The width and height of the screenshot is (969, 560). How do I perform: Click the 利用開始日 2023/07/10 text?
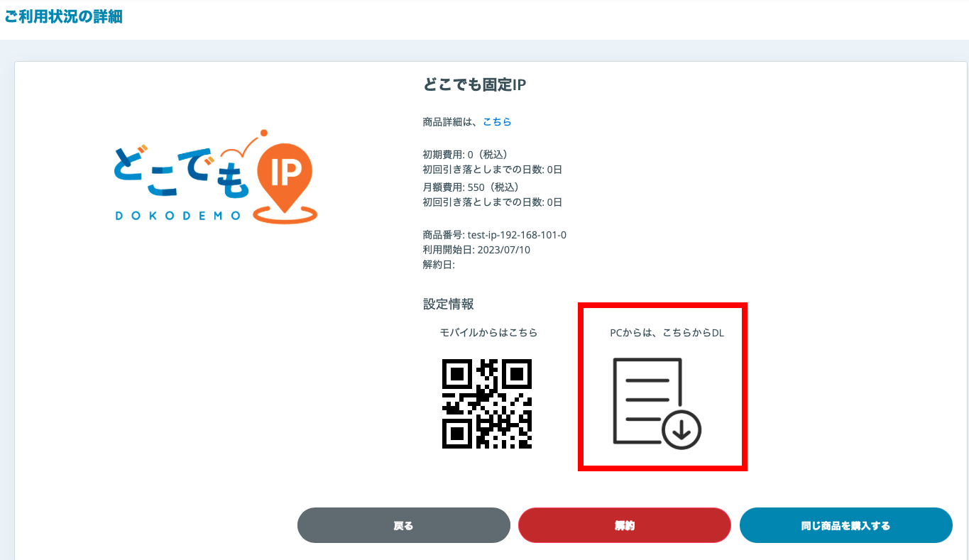coord(476,250)
